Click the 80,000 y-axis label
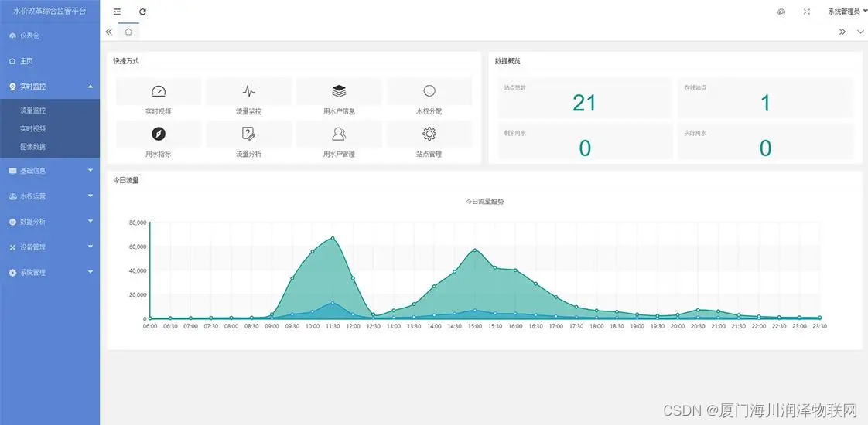The height and width of the screenshot is (425, 868). (137, 223)
